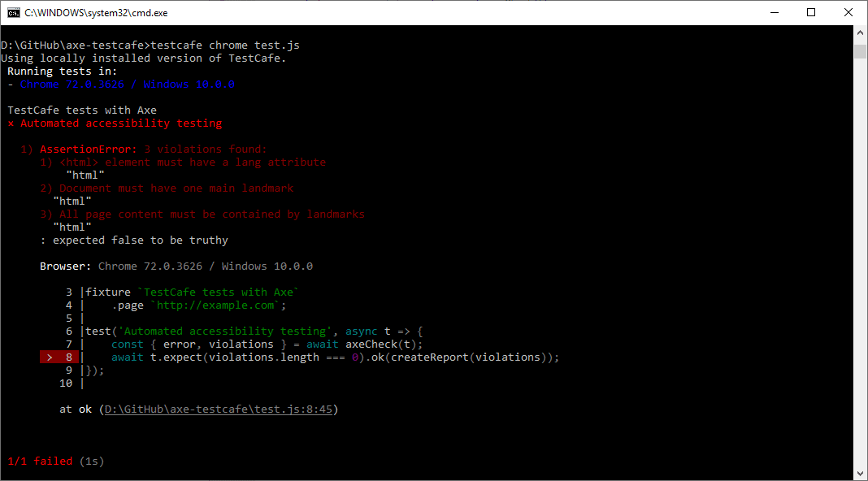Screen dimensions: 868x481
Task: Click code line 6 starting with test(
Action: 254,331
